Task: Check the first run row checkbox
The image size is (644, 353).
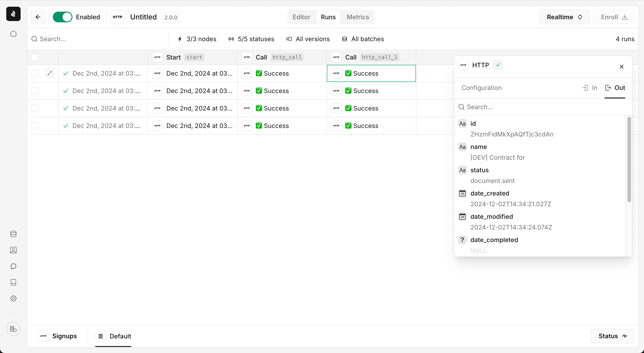Action: 35,73
